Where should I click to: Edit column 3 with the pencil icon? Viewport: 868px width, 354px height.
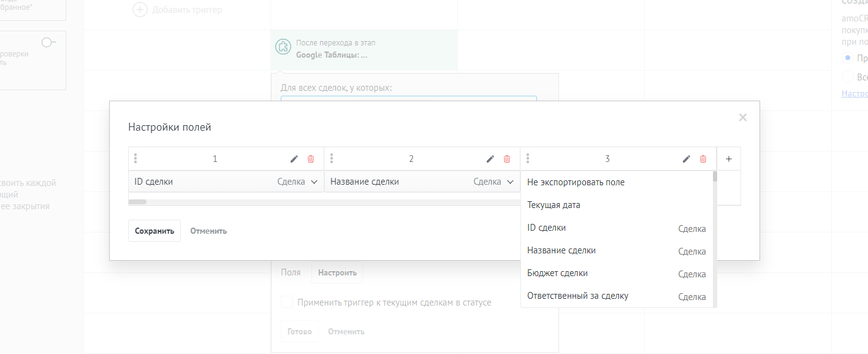687,159
